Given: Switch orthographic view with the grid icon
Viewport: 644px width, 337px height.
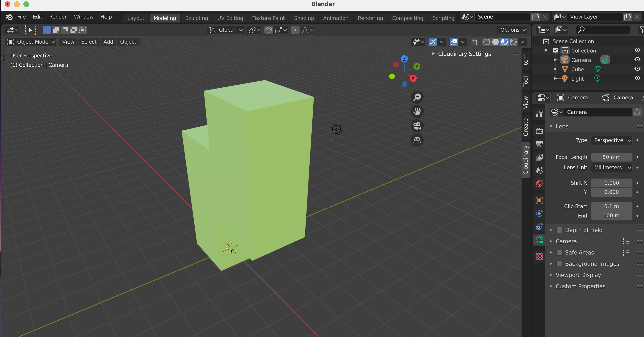Looking at the screenshot, I should [x=417, y=140].
